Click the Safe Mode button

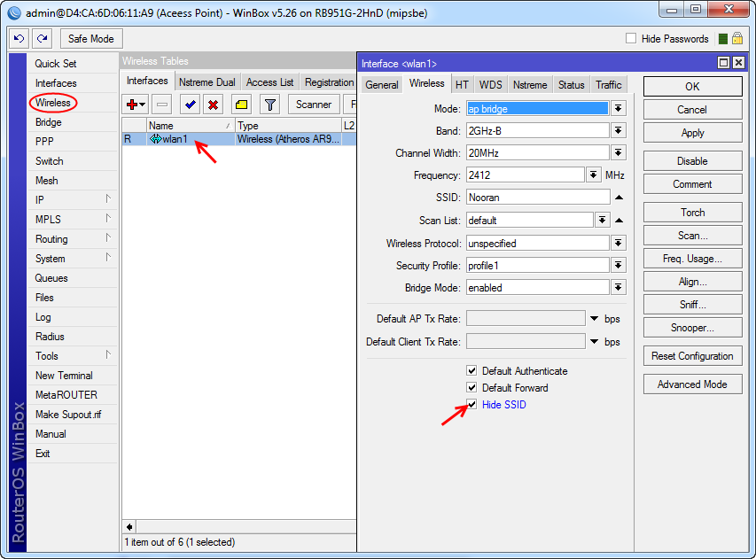pos(91,39)
